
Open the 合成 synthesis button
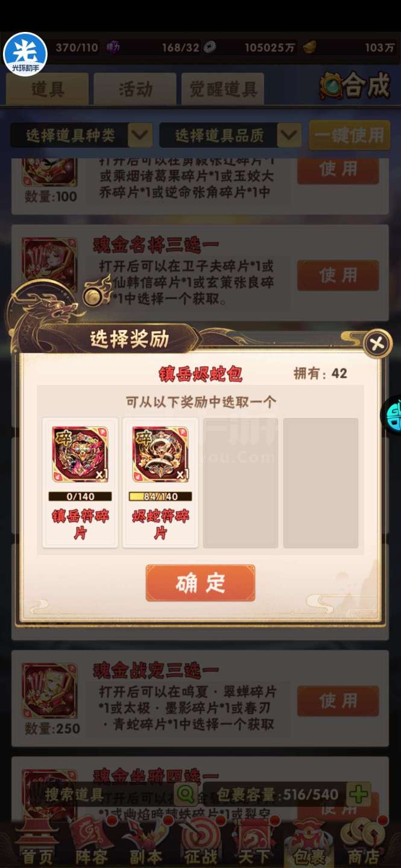click(x=356, y=87)
